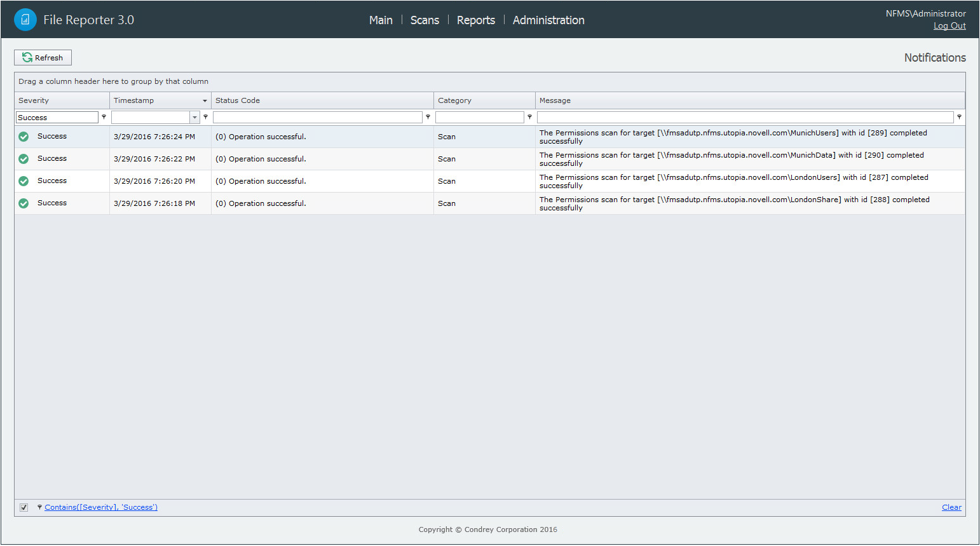Viewport: 980px width, 546px height.
Task: Click the NFMS\Administrator user name
Action: coord(926,13)
